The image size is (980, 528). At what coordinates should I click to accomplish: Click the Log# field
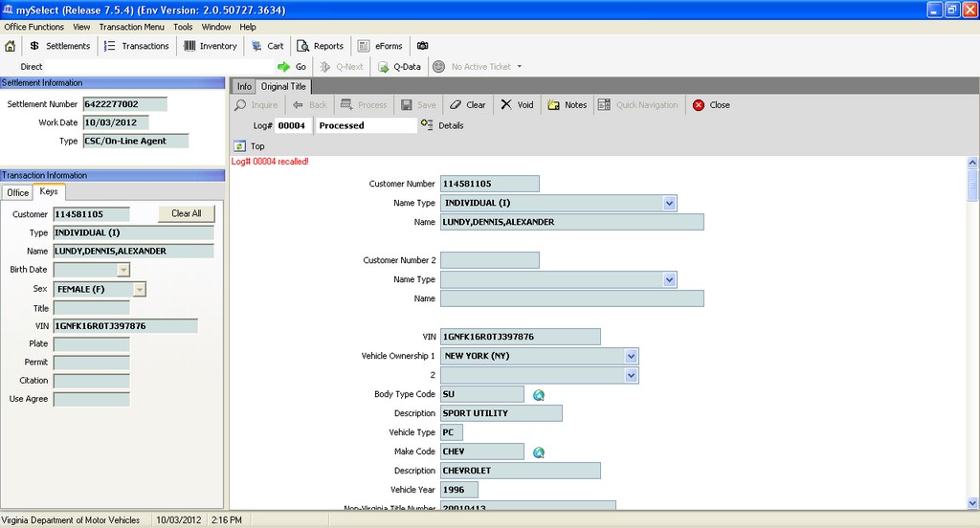[292, 125]
